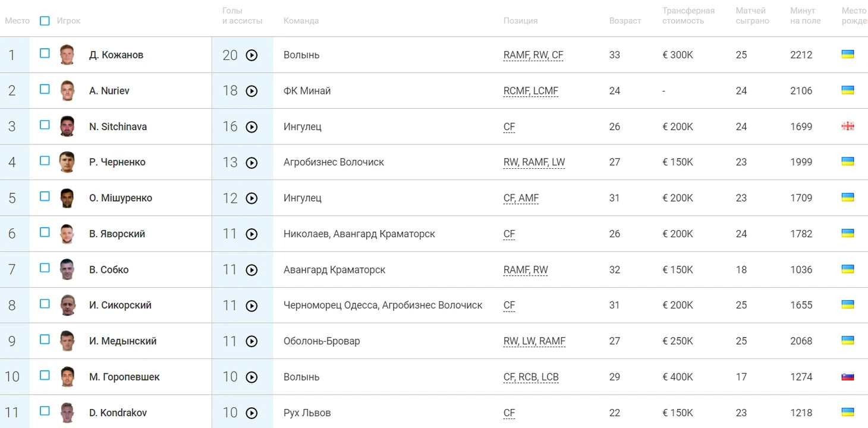Play clips icon next to Р. Черненко's 13
The height and width of the screenshot is (428, 868).
point(251,162)
